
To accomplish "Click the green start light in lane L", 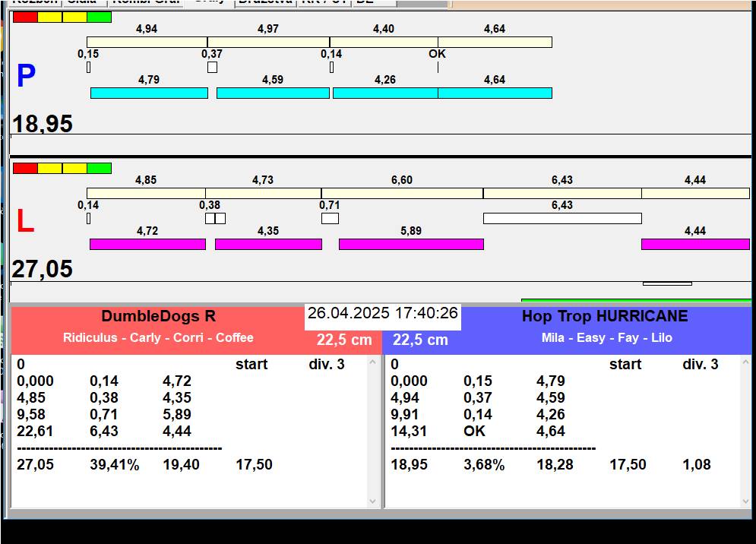I will [99, 168].
